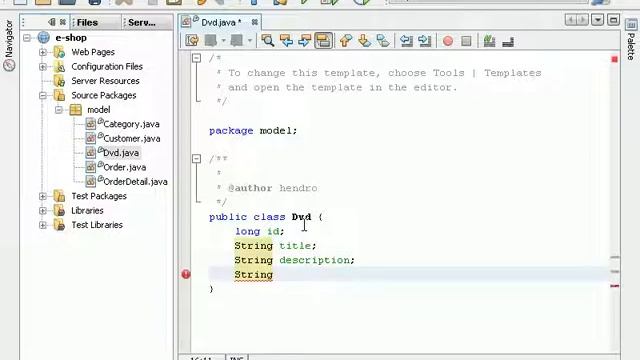Click the editor Back navigation icon

(211, 40)
